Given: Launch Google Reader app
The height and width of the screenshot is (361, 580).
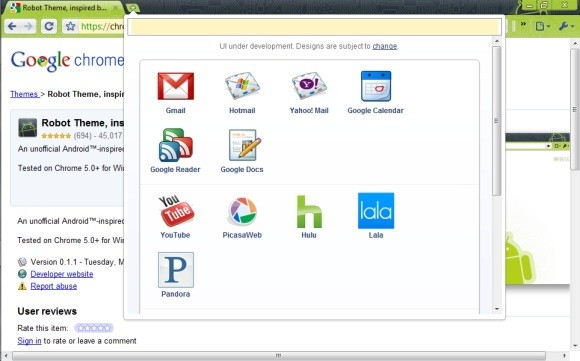Looking at the screenshot, I should pos(175,145).
